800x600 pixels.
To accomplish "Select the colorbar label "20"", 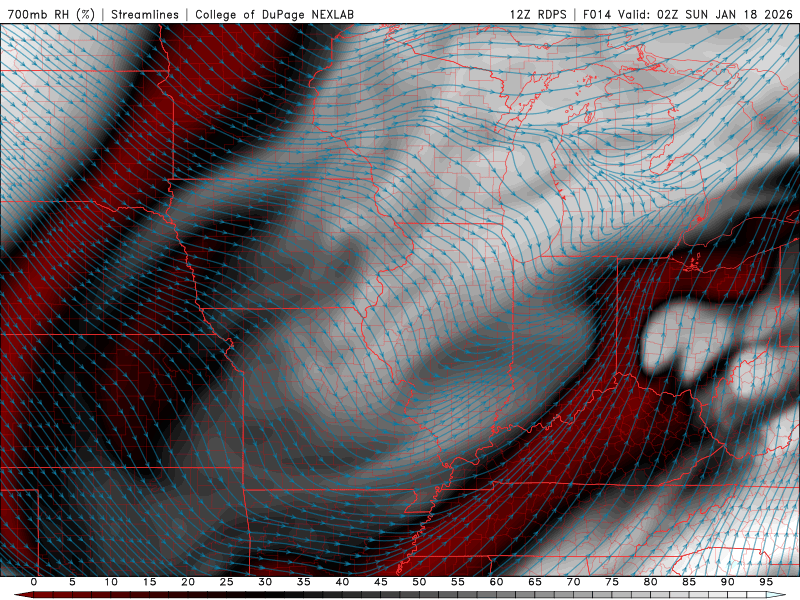I will [188, 582].
